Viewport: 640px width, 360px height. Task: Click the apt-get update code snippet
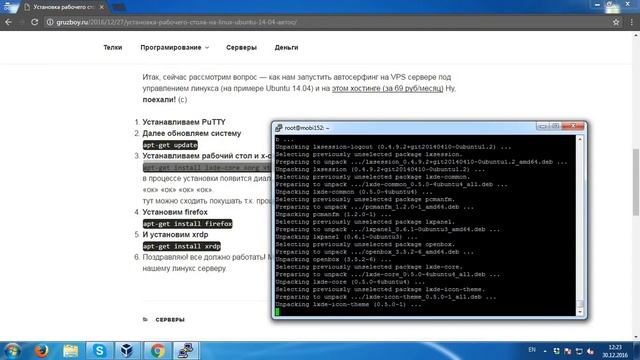(170, 145)
